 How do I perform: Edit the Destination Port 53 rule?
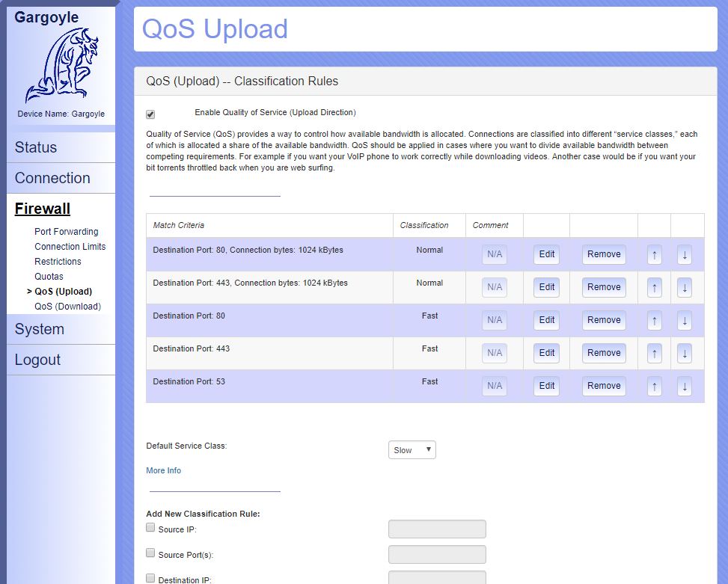tap(547, 386)
